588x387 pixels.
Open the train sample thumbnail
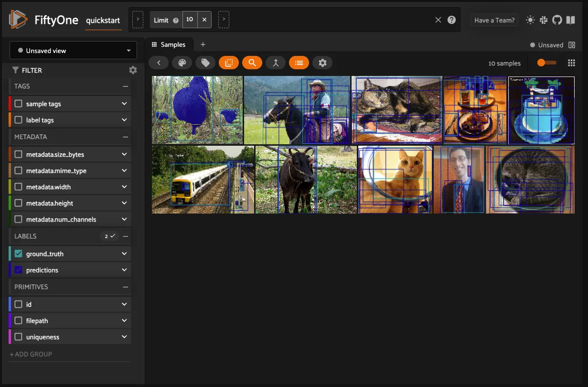203,180
